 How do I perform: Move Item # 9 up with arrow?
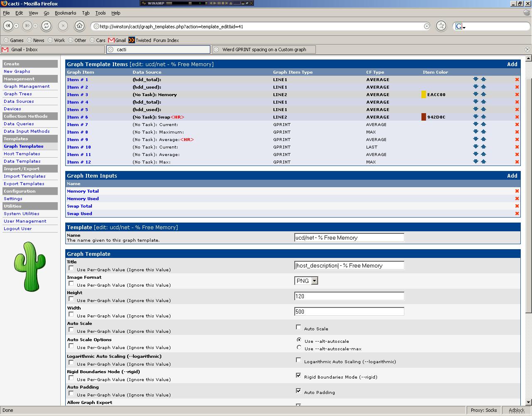point(483,139)
